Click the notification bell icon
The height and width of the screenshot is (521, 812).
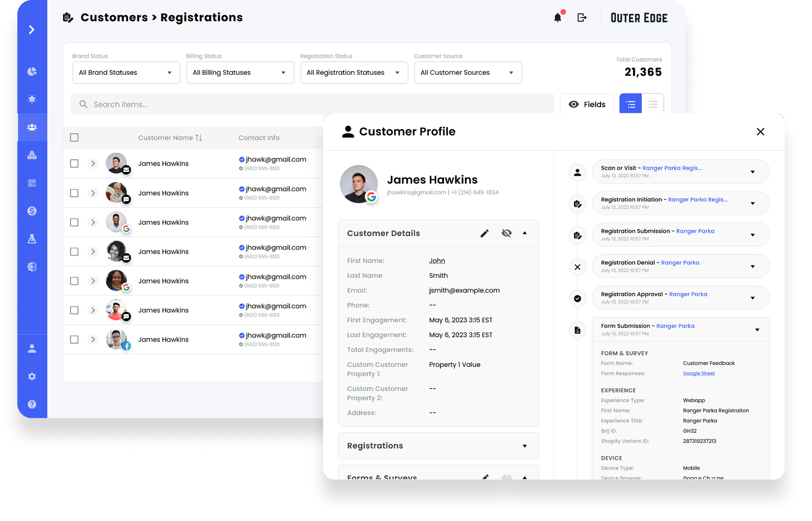point(557,18)
